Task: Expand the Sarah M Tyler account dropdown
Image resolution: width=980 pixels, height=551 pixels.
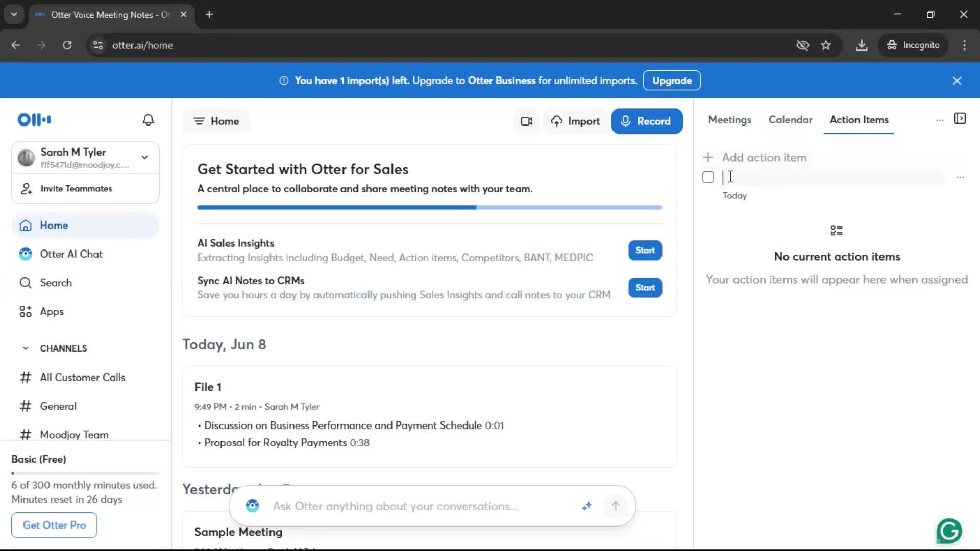Action: 145,158
